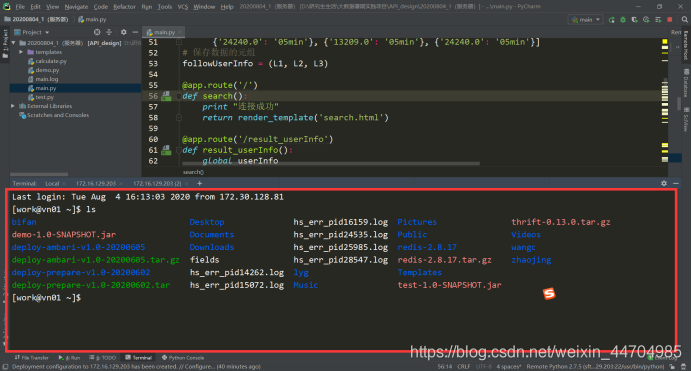Click the Remote Host side tab
Image resolution: width=692 pixels, height=371 pixels.
(686, 45)
